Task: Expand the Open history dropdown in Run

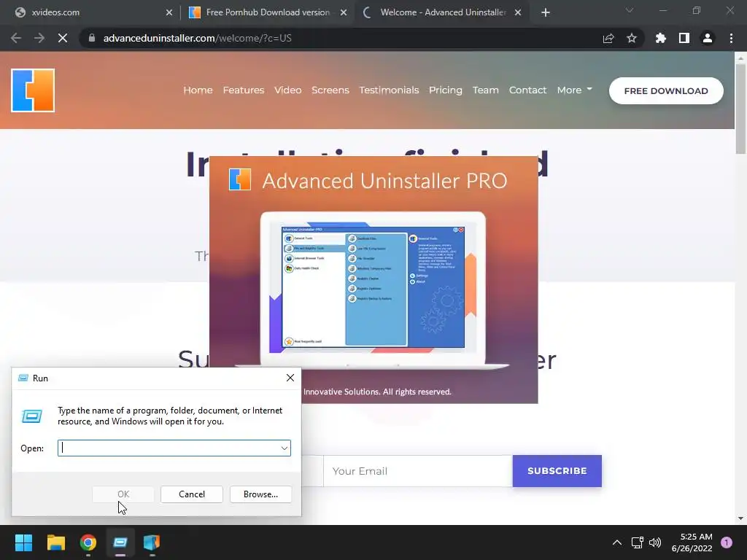Action: pos(284,448)
